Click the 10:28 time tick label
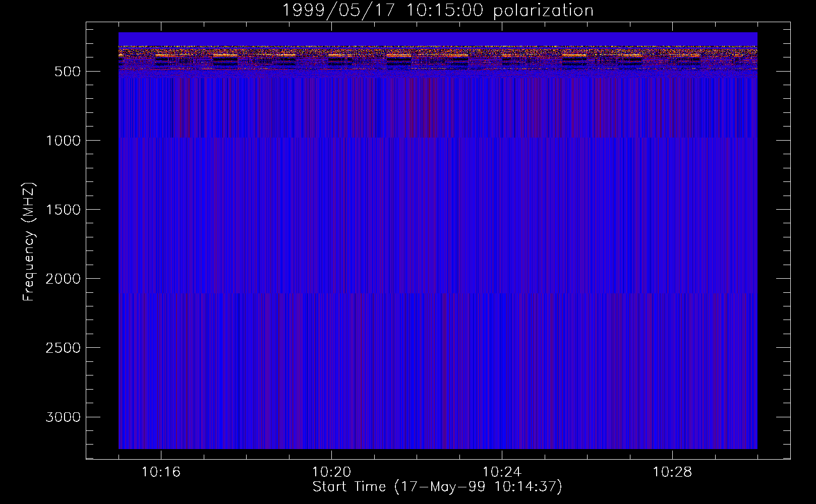The width and height of the screenshot is (816, 504). click(x=672, y=472)
